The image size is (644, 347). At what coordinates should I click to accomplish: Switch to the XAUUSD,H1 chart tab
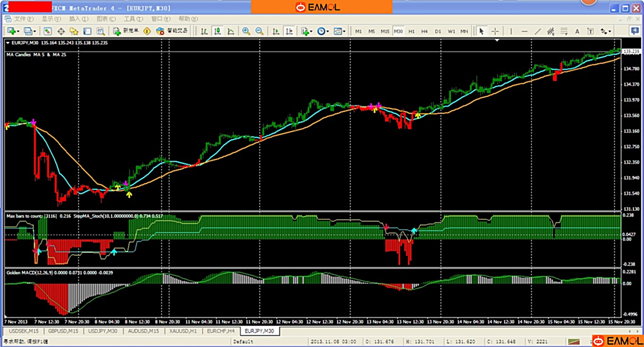pyautogui.click(x=183, y=331)
